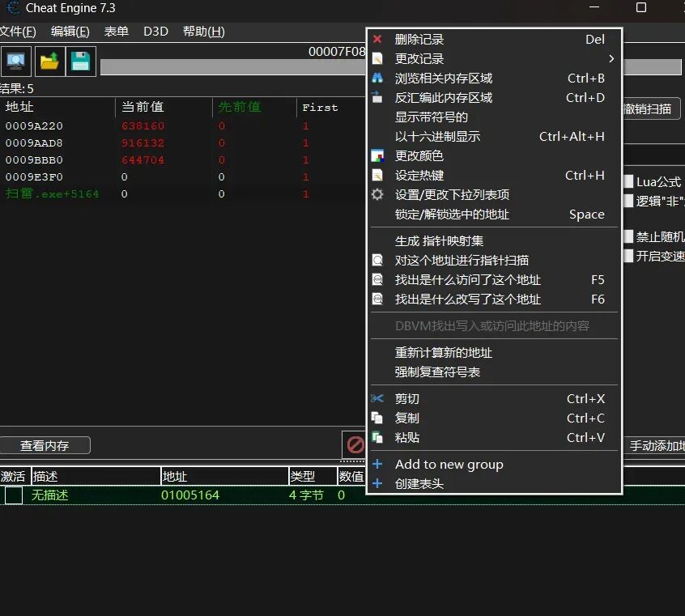Click the 浏览相关内存区域 blue icon
Image resolution: width=685 pixels, height=616 pixels.
377,78
